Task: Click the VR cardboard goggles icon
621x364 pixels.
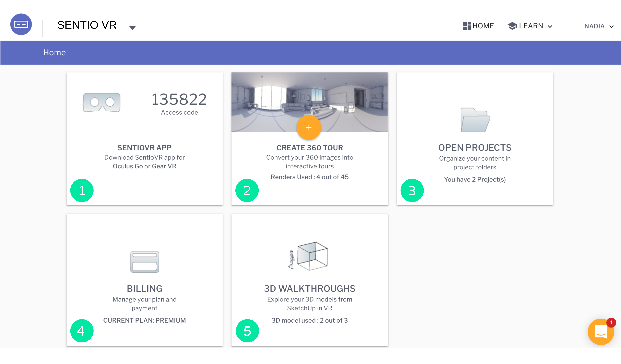Action: [x=102, y=102]
